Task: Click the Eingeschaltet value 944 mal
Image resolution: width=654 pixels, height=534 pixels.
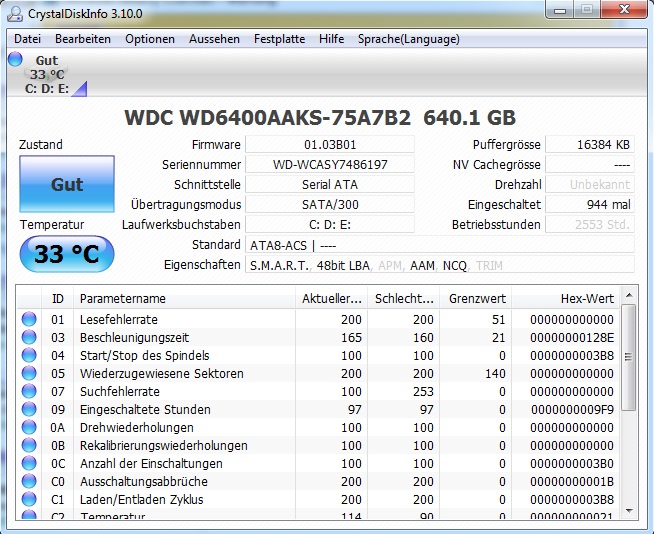Action: click(590, 205)
